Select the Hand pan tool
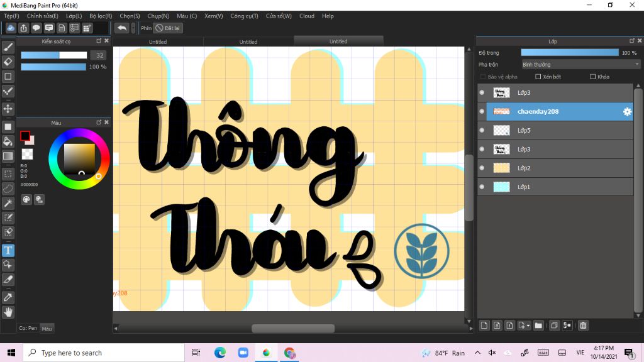This screenshot has width=644, height=362. pos(8,312)
